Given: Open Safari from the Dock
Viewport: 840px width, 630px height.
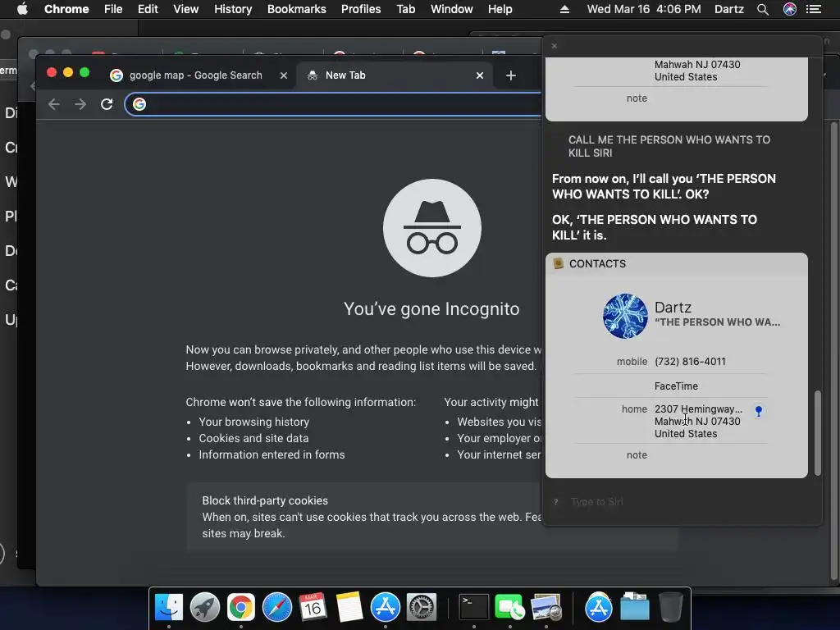Looking at the screenshot, I should (x=277, y=608).
